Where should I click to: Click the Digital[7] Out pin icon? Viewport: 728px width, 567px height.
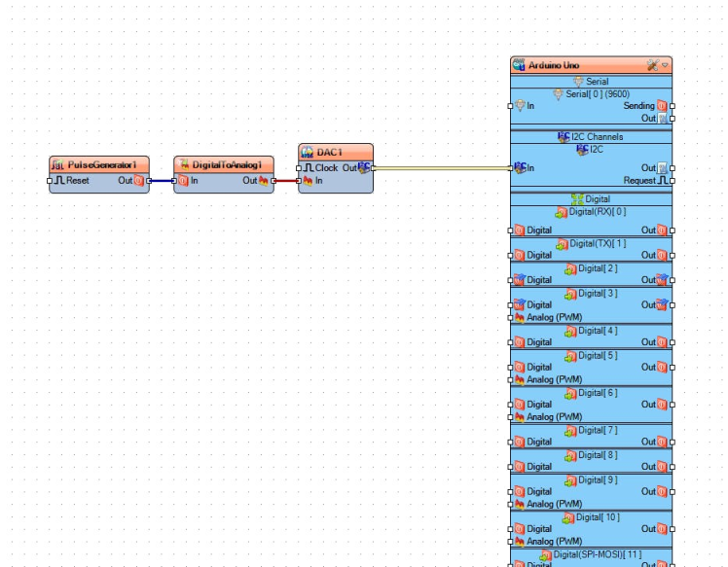662,442
